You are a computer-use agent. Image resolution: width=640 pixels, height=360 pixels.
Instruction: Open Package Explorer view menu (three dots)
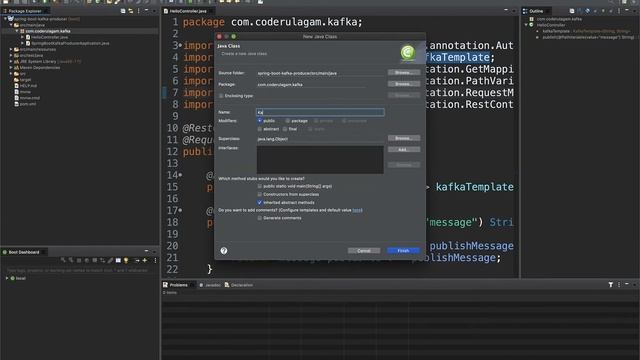click(x=139, y=11)
